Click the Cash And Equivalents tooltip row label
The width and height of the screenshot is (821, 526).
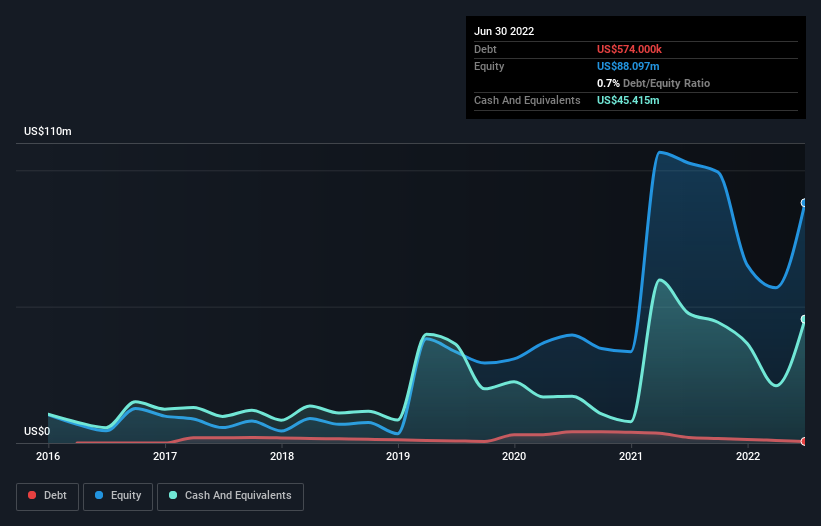[x=527, y=100]
